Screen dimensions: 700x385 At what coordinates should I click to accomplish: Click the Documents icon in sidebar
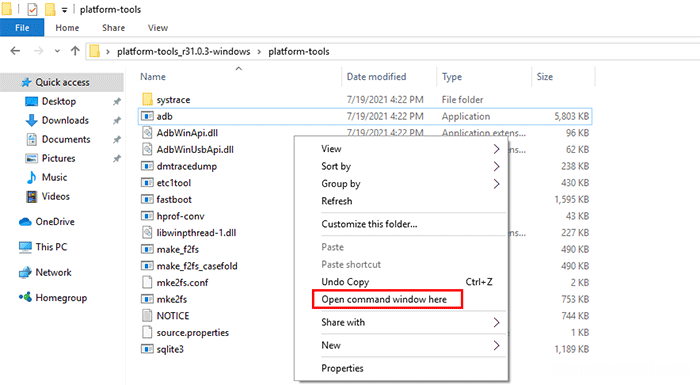(x=32, y=139)
